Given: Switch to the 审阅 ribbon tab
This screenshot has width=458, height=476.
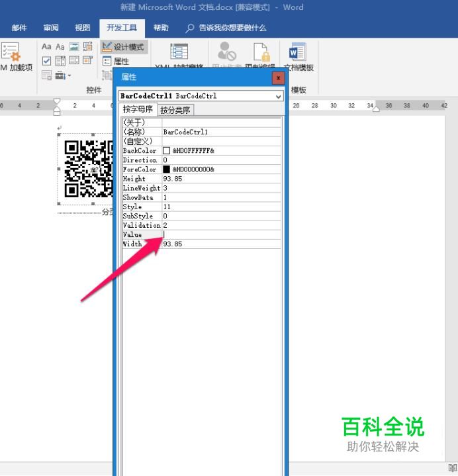Looking at the screenshot, I should (51, 28).
